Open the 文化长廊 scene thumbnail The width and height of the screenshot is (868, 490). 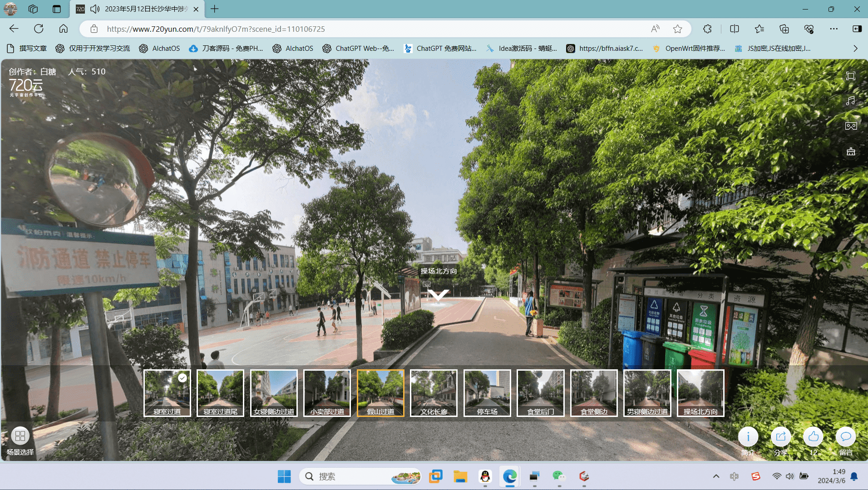(x=434, y=393)
